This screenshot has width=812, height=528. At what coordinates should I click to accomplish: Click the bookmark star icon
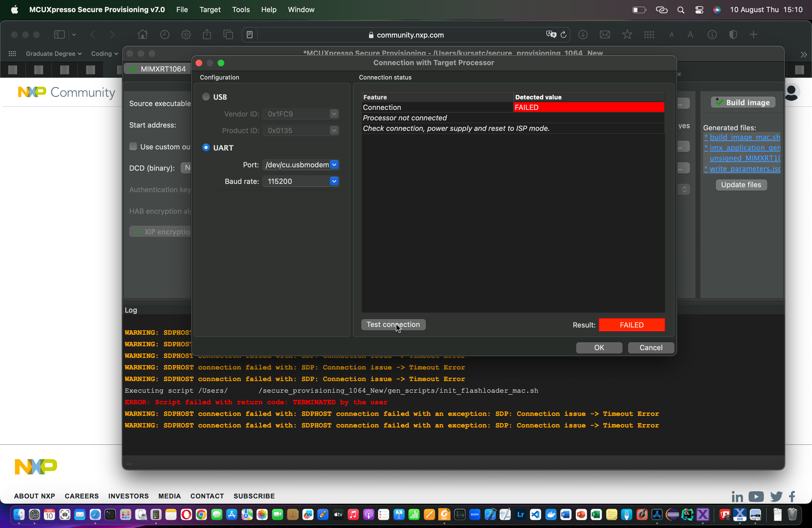[x=627, y=35]
